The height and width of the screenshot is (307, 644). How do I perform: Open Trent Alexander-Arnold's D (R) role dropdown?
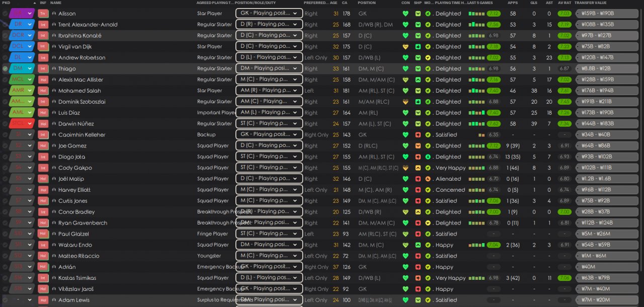click(269, 24)
